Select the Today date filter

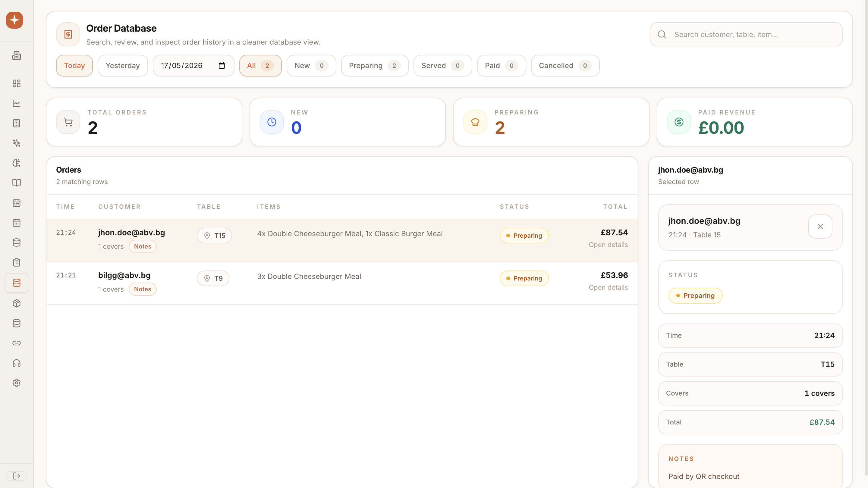click(x=74, y=65)
